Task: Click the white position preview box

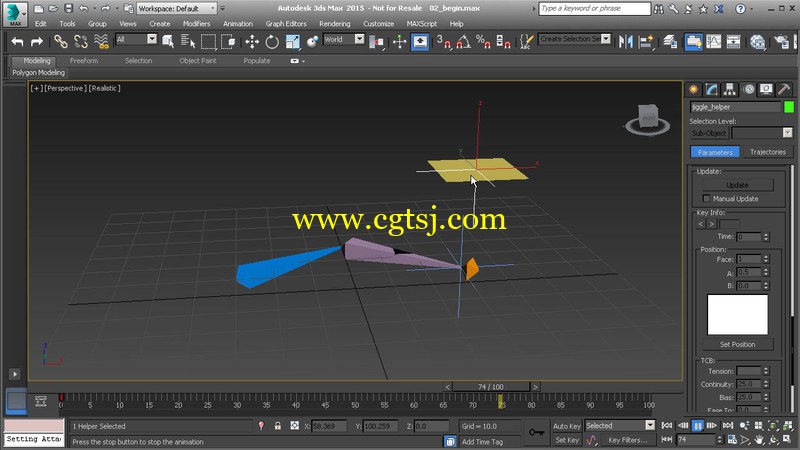Action: [x=737, y=314]
